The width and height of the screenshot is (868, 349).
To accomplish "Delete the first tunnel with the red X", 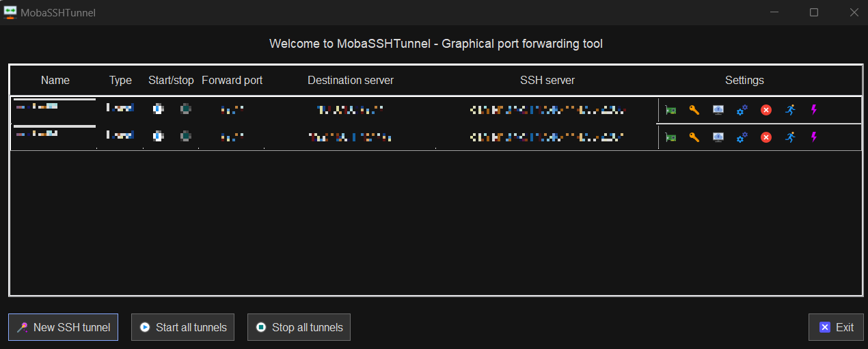I will click(766, 110).
